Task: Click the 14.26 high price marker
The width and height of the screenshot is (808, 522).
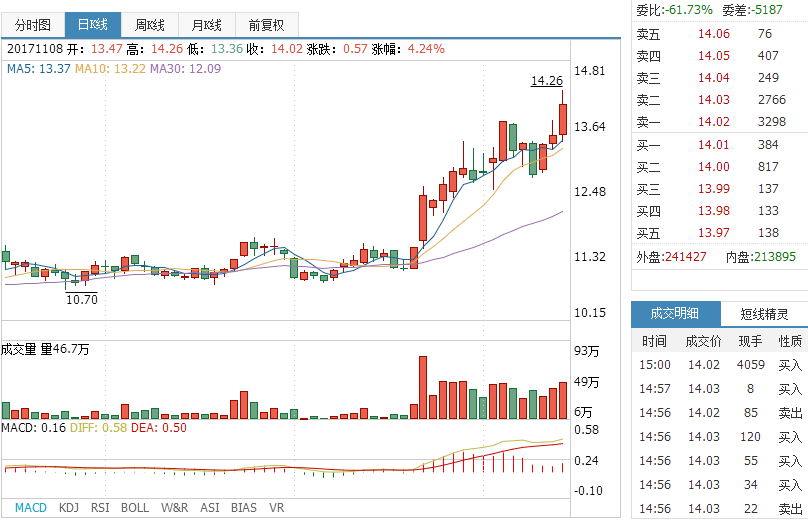Action: click(x=547, y=81)
